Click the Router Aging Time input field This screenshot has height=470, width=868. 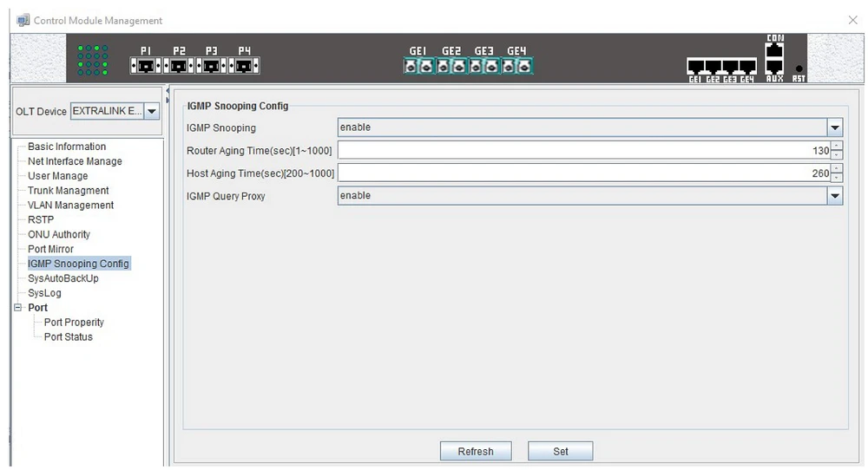click(582, 150)
